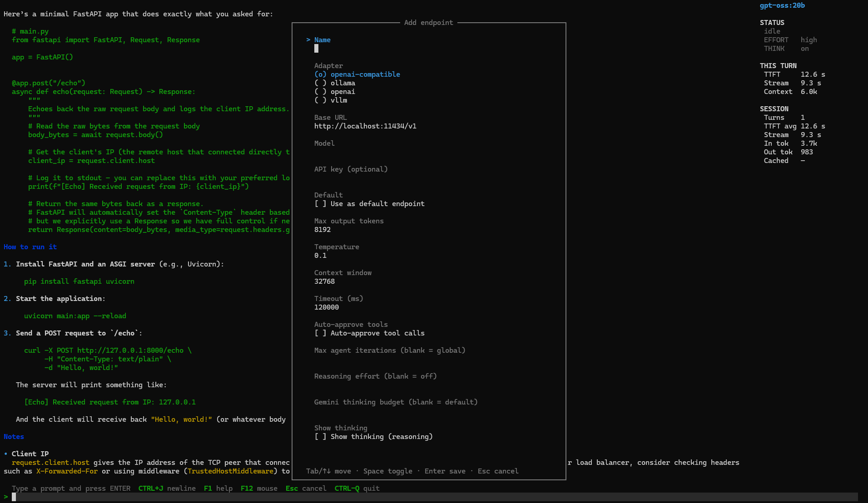
Task: Edit the Base URL value http://localhost:11434/v1
Action: point(365,126)
